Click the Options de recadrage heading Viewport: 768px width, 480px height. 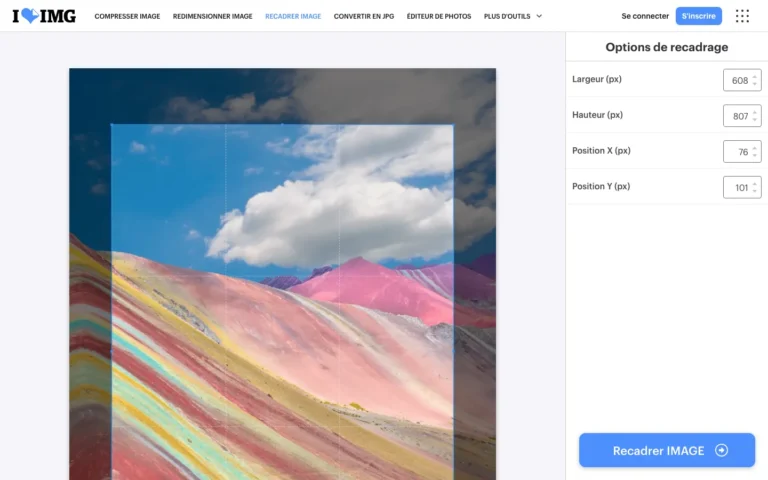(667, 47)
